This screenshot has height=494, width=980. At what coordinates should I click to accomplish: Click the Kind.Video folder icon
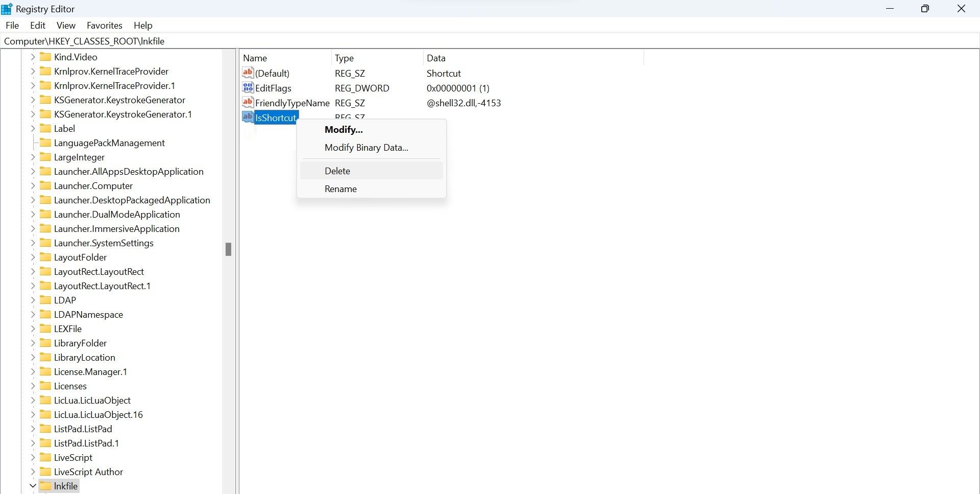pyautogui.click(x=45, y=57)
